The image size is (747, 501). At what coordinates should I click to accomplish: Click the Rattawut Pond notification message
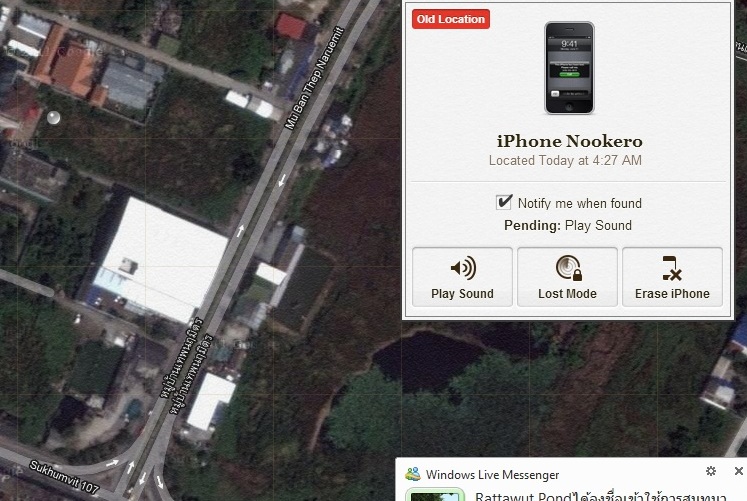click(x=600, y=496)
